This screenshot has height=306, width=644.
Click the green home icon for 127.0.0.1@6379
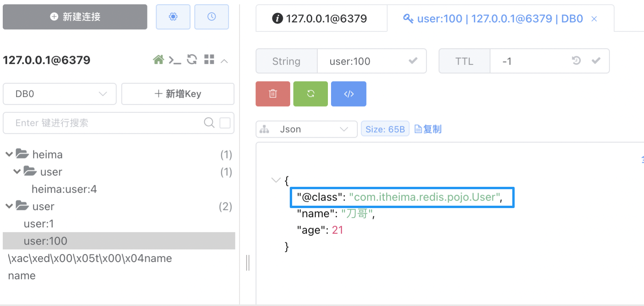point(158,60)
